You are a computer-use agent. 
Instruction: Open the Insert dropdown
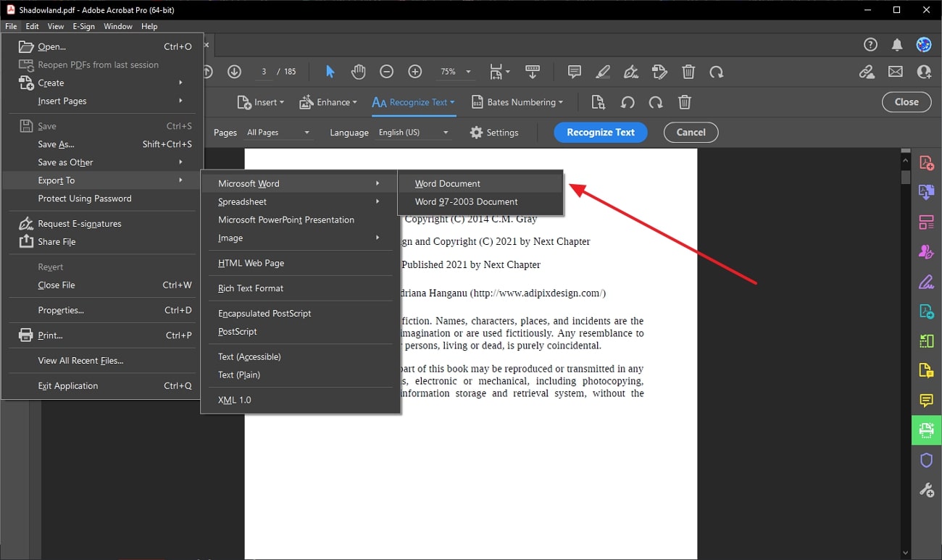point(261,102)
